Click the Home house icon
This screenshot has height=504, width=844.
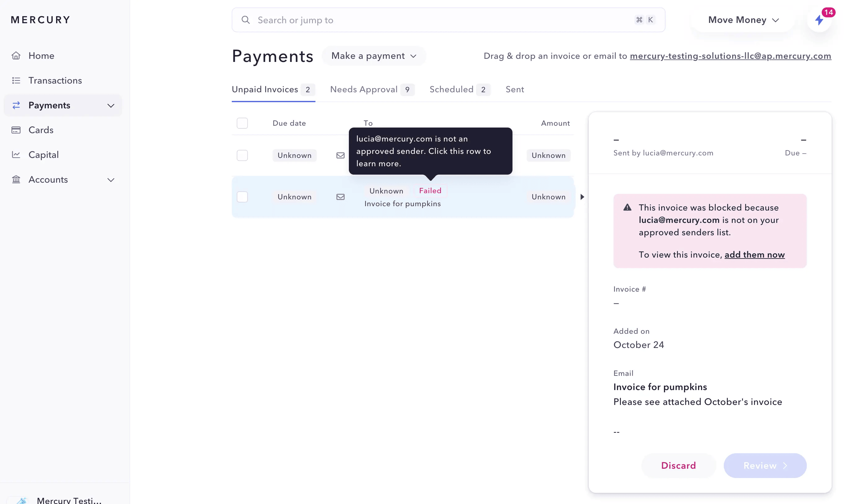pyautogui.click(x=16, y=55)
